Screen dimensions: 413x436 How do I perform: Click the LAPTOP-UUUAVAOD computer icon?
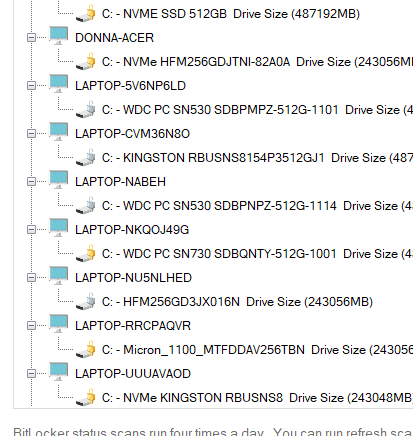pos(58,372)
